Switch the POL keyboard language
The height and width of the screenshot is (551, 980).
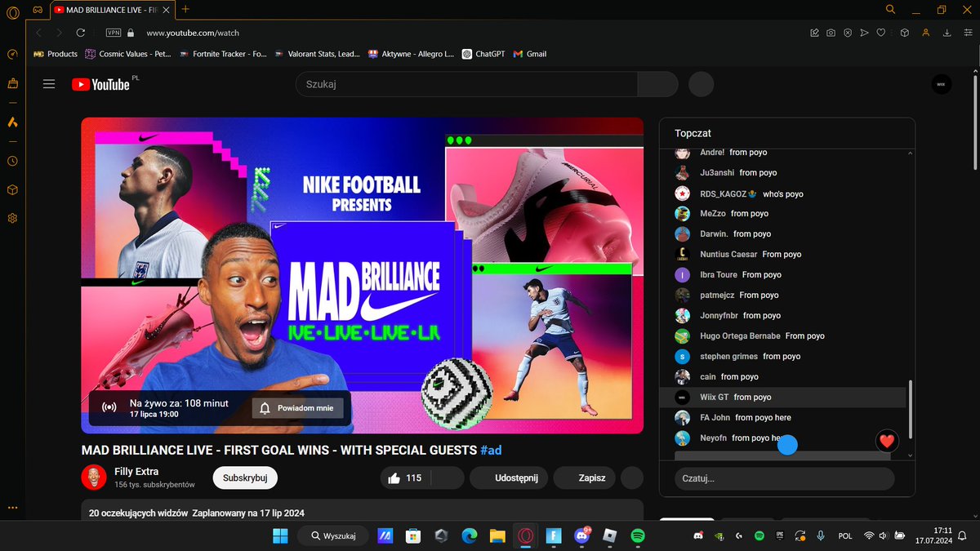(x=845, y=535)
